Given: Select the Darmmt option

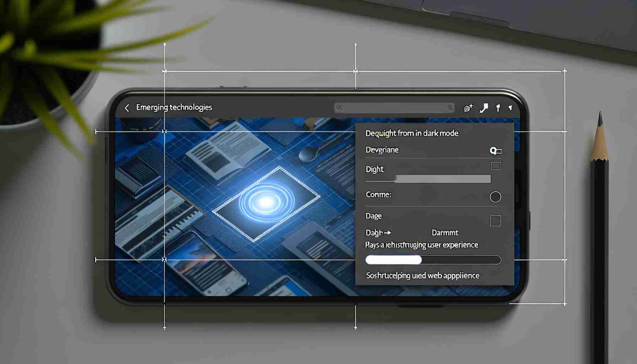Looking at the screenshot, I should pos(445,233).
